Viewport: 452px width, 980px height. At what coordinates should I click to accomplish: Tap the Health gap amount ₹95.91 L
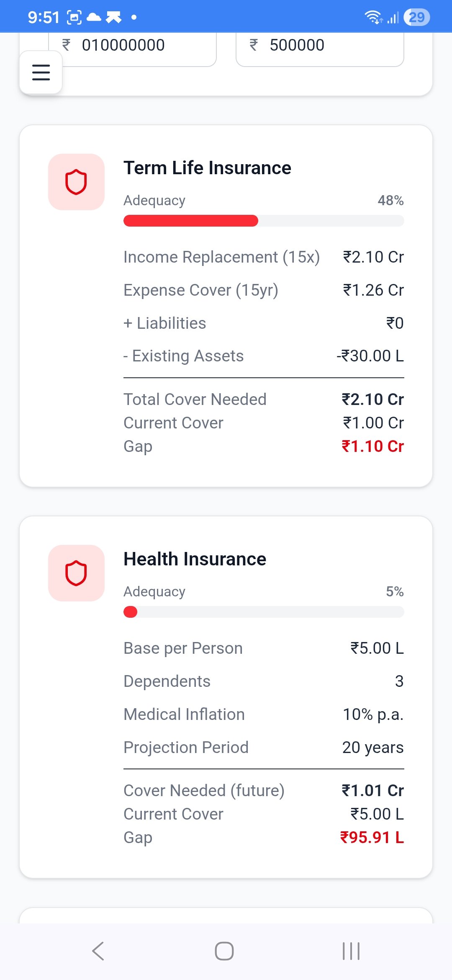coord(372,838)
